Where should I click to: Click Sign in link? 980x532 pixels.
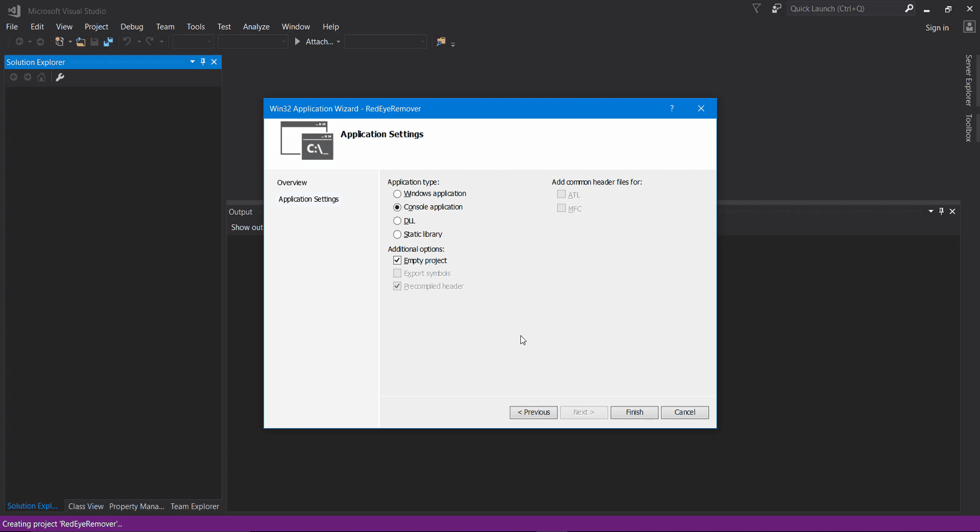click(937, 28)
